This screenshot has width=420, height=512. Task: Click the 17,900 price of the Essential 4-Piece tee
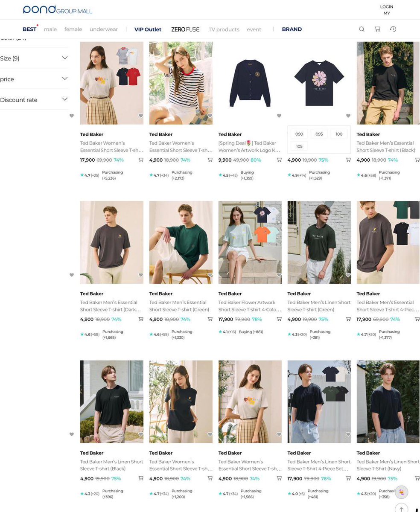click(364, 319)
